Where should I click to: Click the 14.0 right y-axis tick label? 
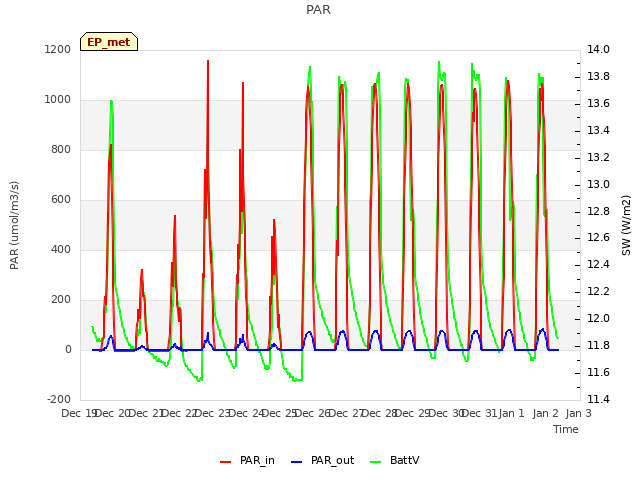(x=598, y=50)
